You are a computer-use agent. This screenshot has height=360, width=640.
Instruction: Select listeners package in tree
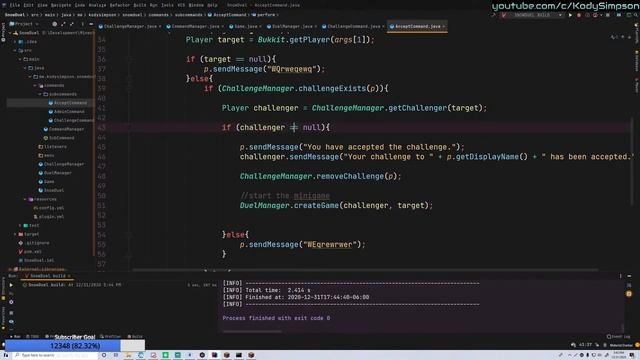53,147
